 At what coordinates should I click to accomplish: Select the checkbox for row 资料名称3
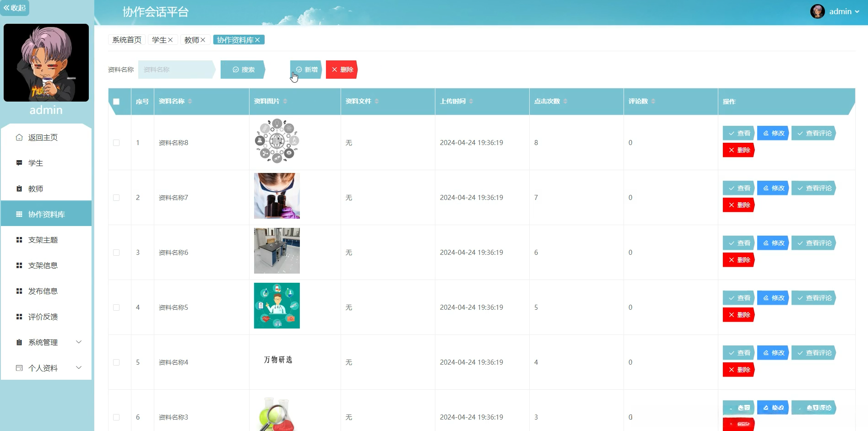(116, 417)
